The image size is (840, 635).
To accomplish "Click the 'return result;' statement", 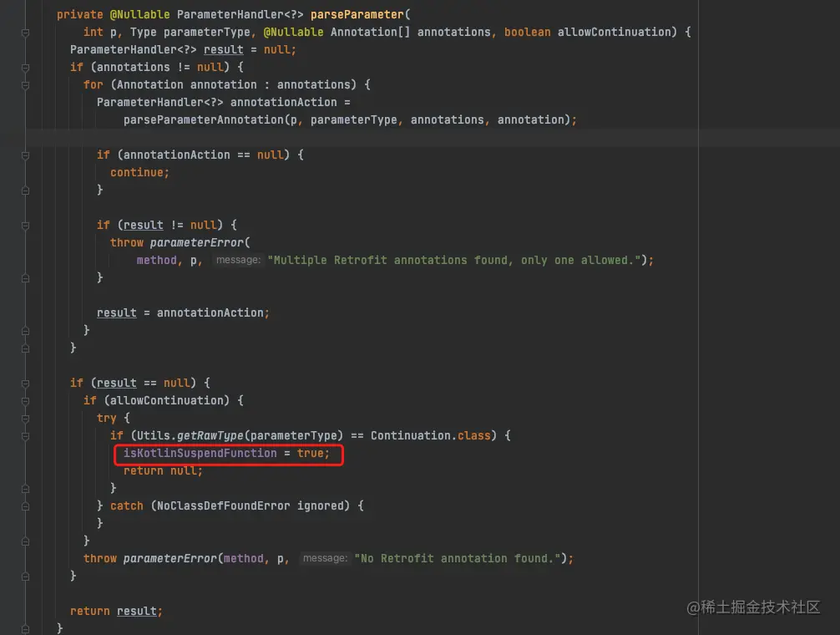I will [x=116, y=611].
